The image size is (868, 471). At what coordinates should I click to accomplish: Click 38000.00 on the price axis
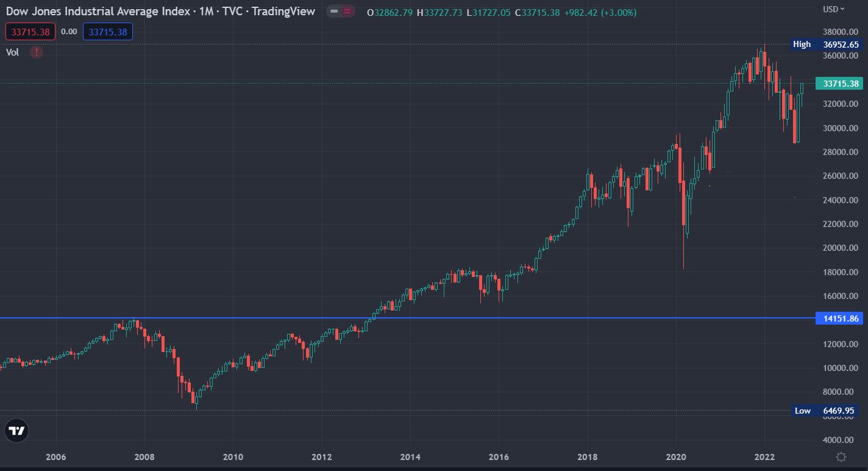click(x=841, y=32)
